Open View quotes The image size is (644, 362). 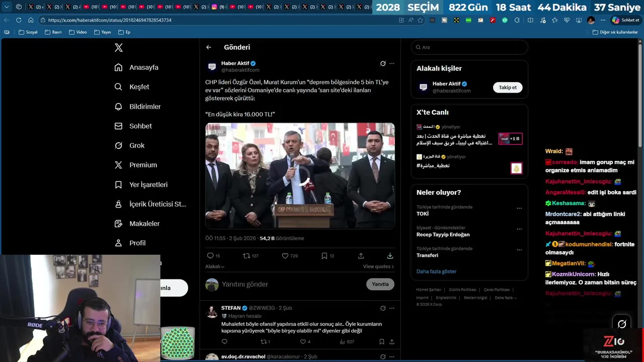click(x=378, y=266)
